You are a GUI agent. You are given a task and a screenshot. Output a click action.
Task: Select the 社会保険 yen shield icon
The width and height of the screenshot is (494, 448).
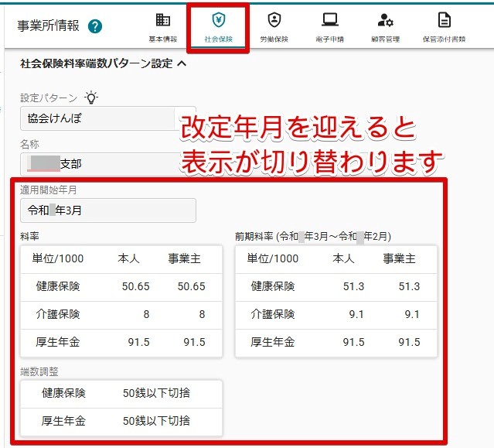tap(218, 20)
